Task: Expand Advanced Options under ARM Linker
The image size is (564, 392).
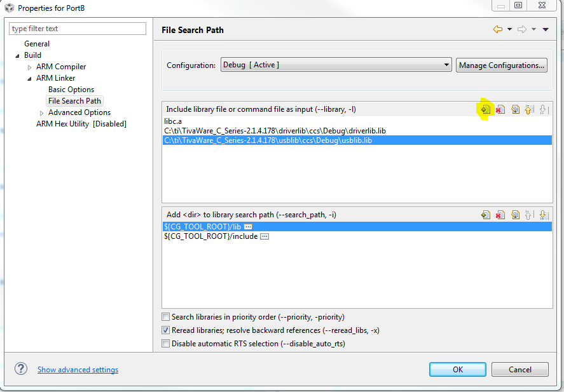Action: pyautogui.click(x=42, y=113)
